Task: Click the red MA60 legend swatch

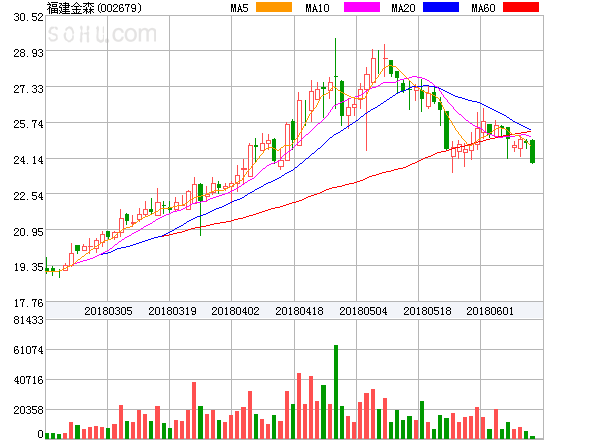Action: [521, 7]
